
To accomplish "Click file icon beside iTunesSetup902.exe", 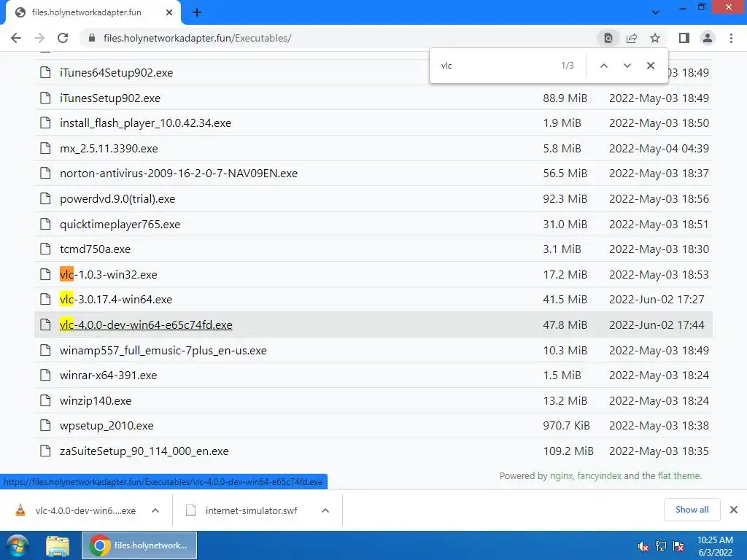I will [x=45, y=98].
